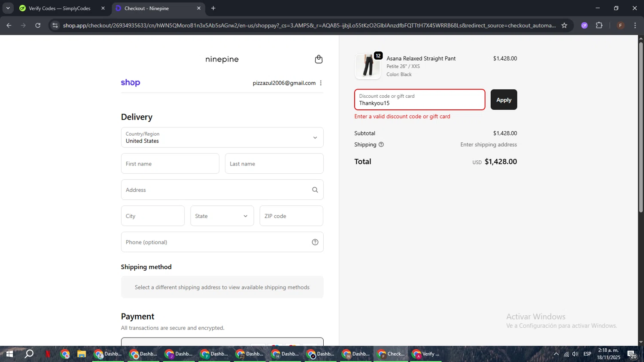Viewport: 644px width, 362px height.
Task: Apply the Thankyou15 discount code
Action: tap(504, 100)
